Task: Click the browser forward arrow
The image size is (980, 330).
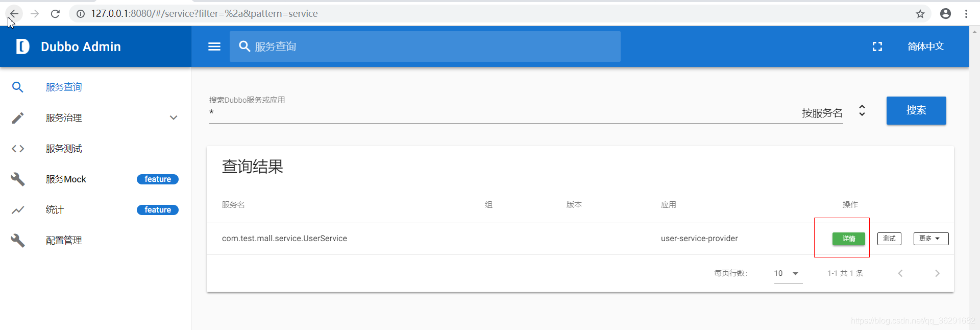Action: pyautogui.click(x=35, y=14)
